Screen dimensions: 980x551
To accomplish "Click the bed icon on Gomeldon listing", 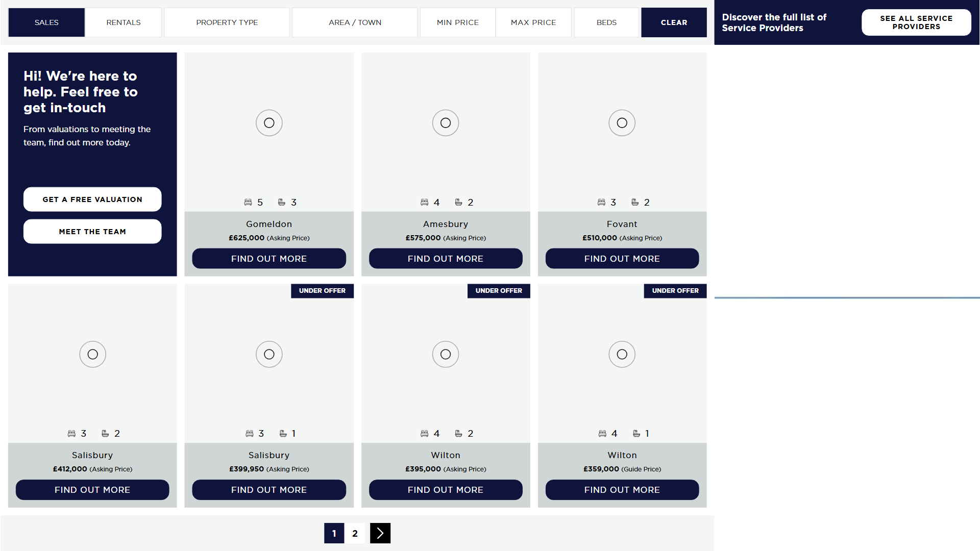I will pyautogui.click(x=248, y=203).
